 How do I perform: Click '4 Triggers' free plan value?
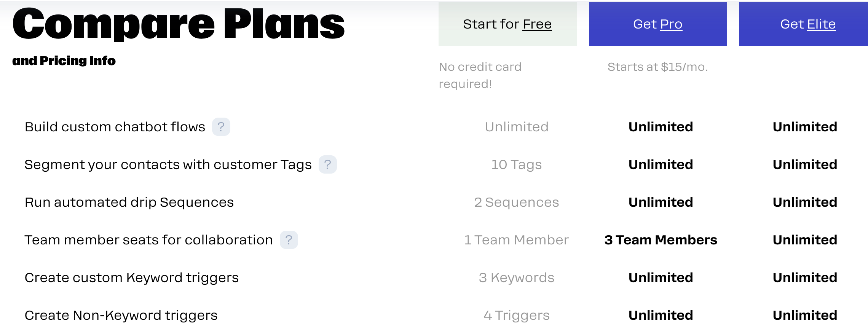(x=516, y=315)
